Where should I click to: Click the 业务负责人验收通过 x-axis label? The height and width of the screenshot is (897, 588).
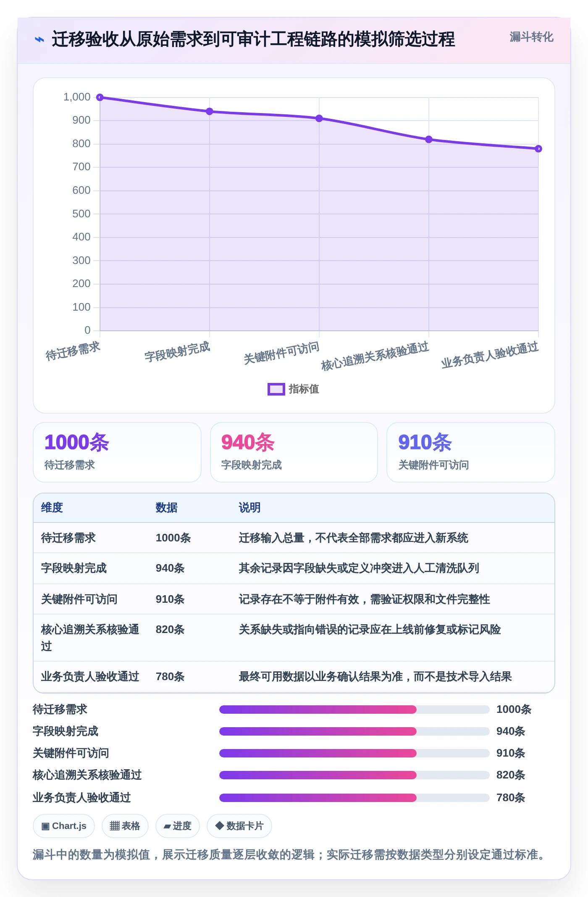point(490,355)
